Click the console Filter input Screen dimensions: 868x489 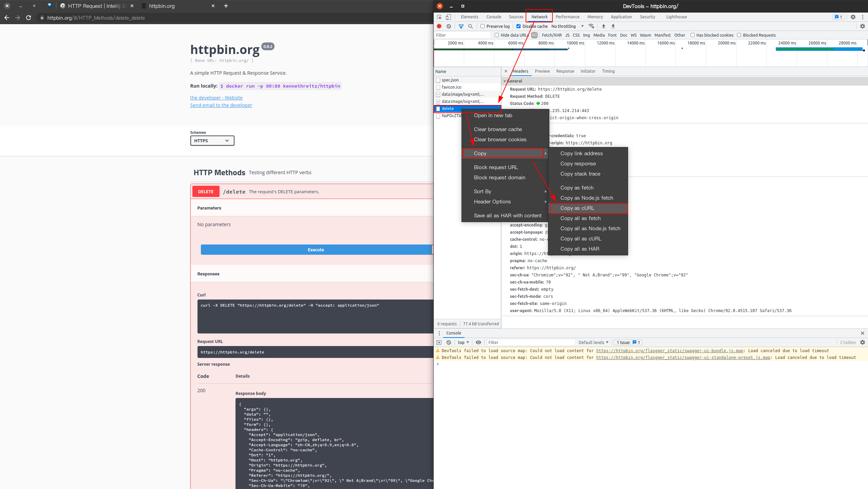point(531,342)
